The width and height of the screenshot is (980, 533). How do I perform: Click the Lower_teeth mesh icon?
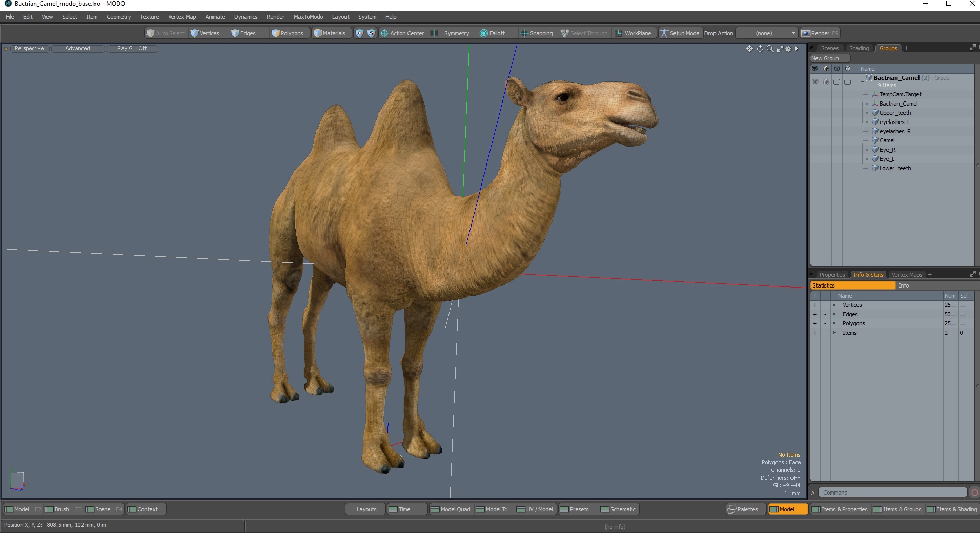pyautogui.click(x=875, y=168)
